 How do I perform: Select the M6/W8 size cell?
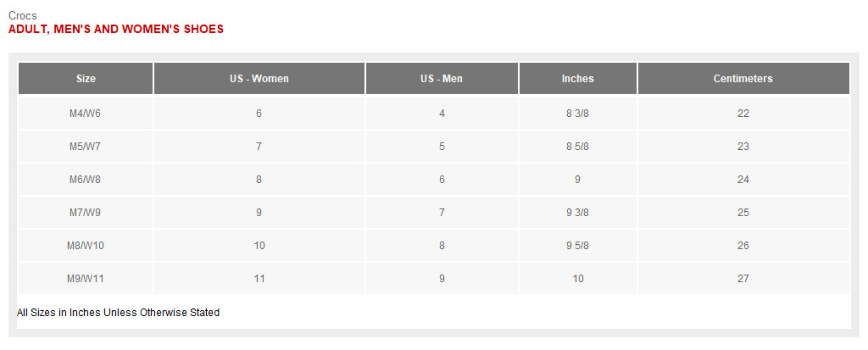[86, 180]
